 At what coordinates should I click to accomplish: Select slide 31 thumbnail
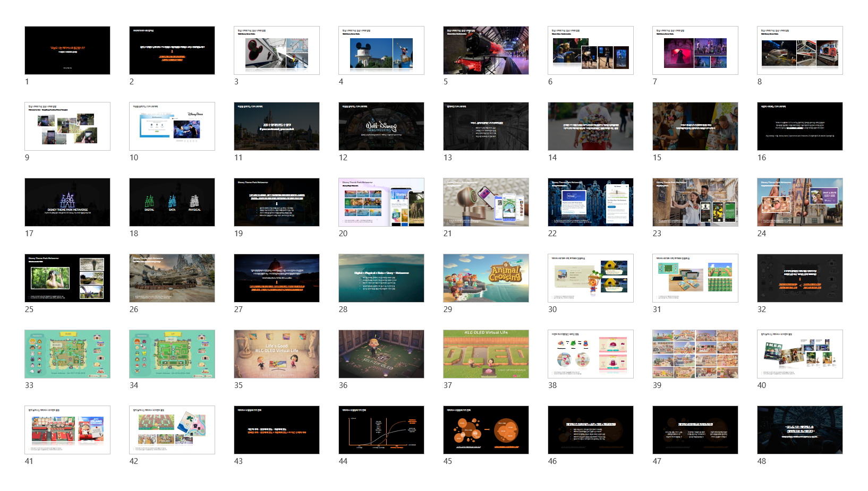[695, 278]
